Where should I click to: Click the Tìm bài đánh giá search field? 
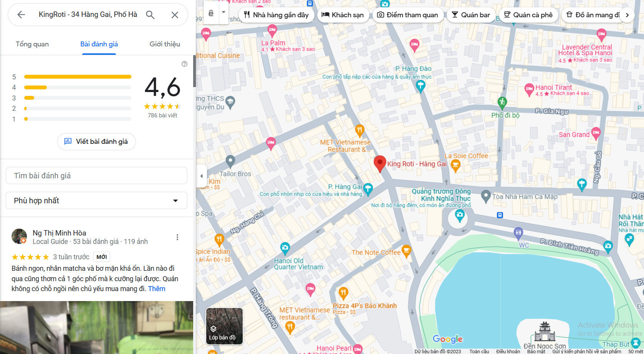tap(96, 176)
